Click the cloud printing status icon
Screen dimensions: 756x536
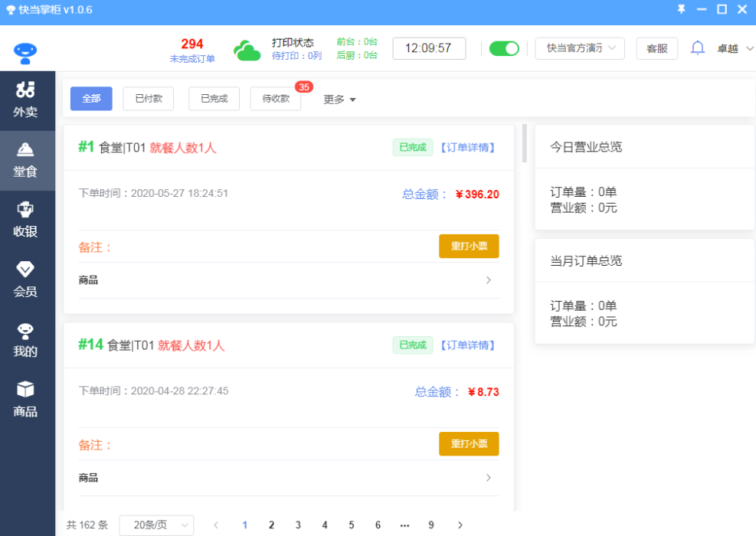[x=247, y=48]
